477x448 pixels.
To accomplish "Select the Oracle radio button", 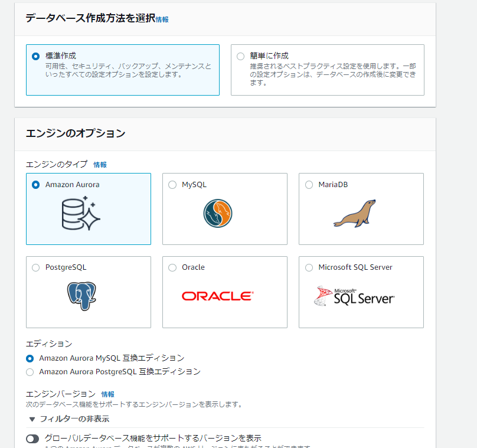I will 172,267.
